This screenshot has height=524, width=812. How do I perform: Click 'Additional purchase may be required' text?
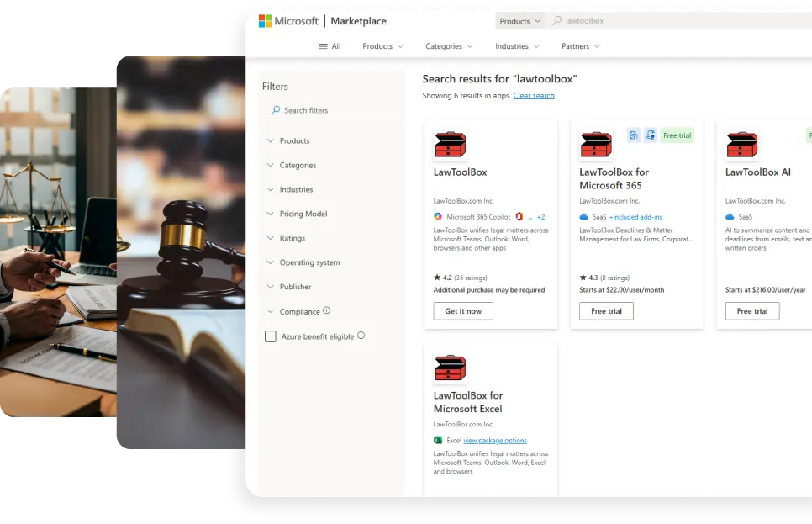489,289
